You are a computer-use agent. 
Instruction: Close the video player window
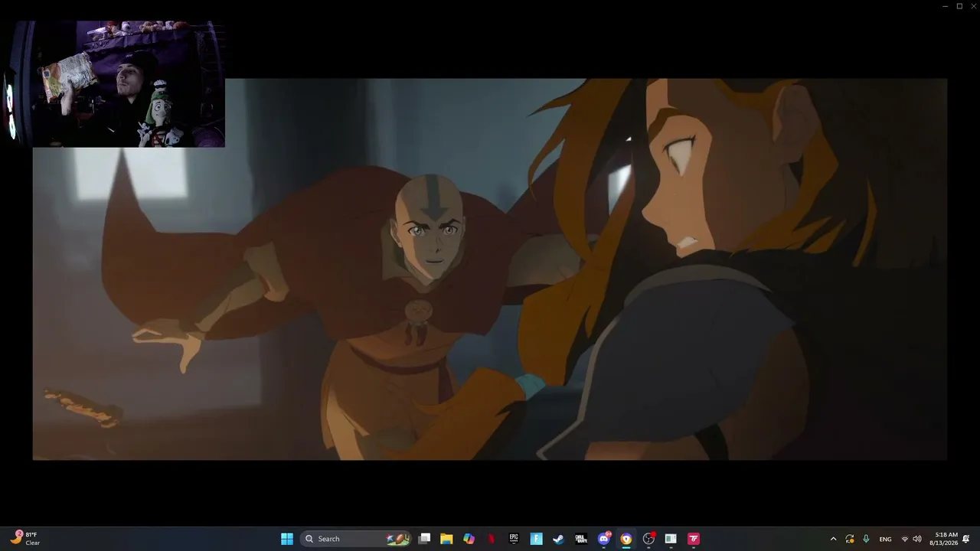pos(973,6)
